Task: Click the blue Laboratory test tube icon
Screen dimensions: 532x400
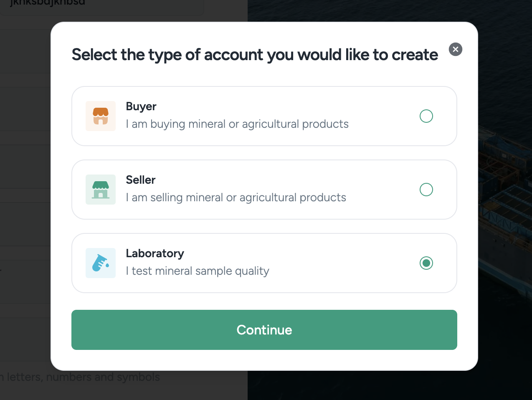Action: pos(101,263)
